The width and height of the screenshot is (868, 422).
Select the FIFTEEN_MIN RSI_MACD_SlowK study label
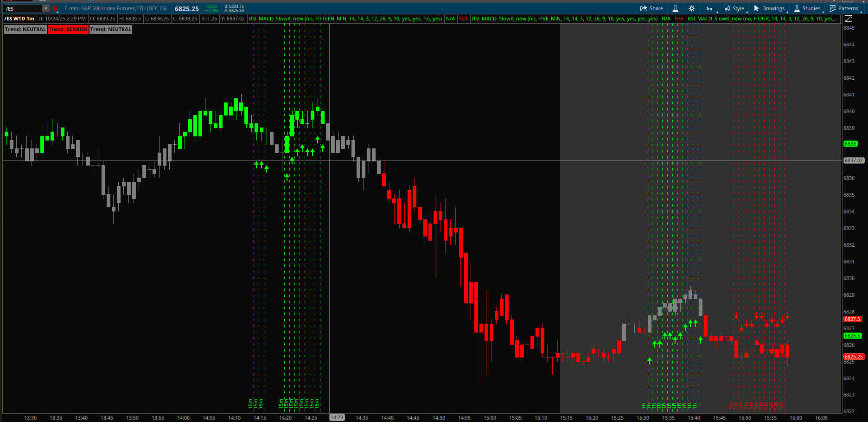click(345, 19)
